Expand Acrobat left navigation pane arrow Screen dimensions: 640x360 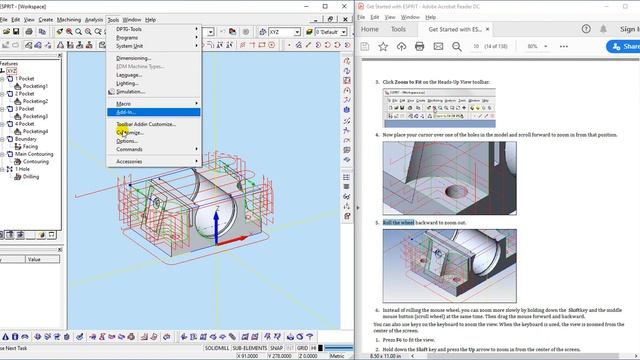point(358,207)
